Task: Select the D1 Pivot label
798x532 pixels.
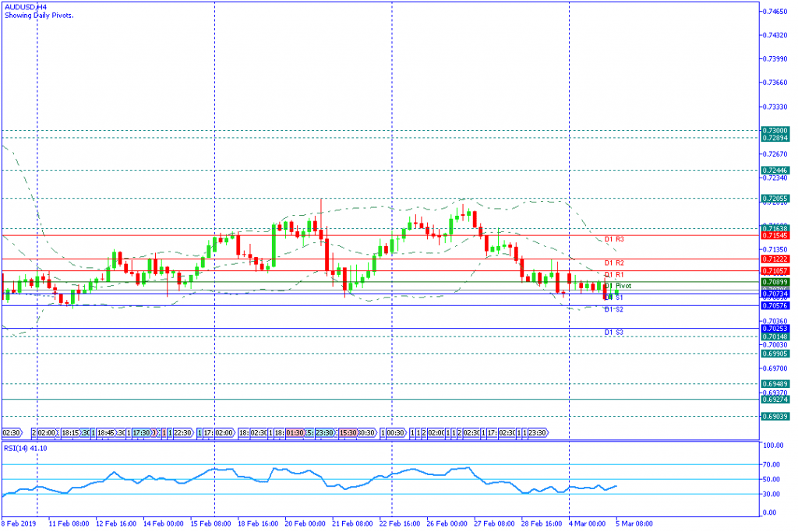Action: (618, 286)
